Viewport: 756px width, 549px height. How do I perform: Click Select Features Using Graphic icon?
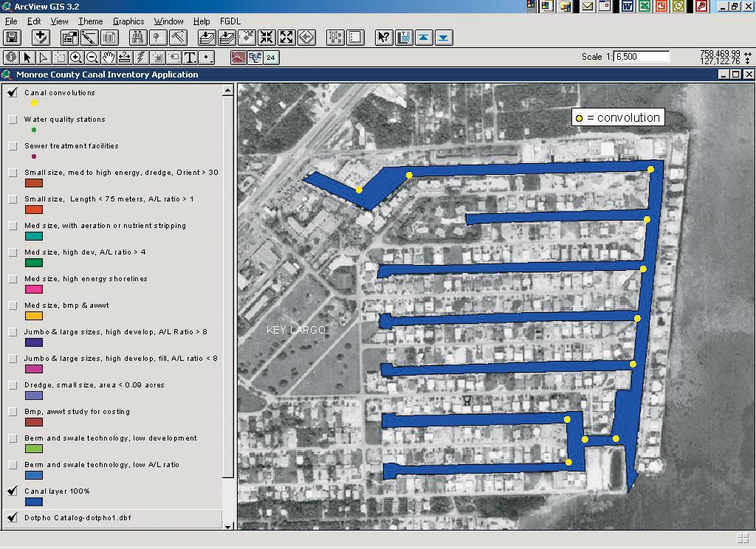tap(335, 37)
